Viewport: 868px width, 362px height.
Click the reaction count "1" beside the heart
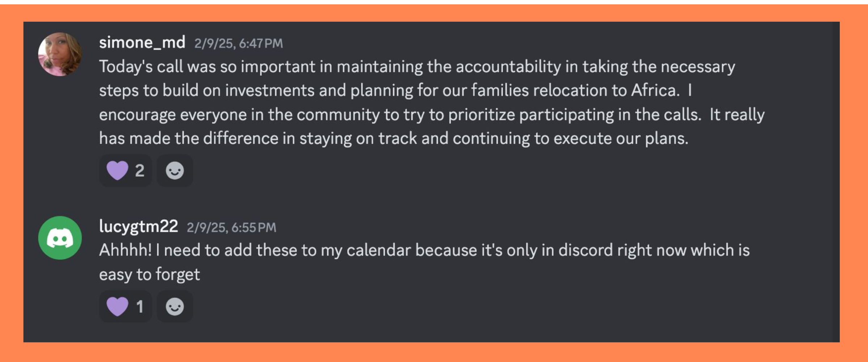pyautogui.click(x=140, y=307)
